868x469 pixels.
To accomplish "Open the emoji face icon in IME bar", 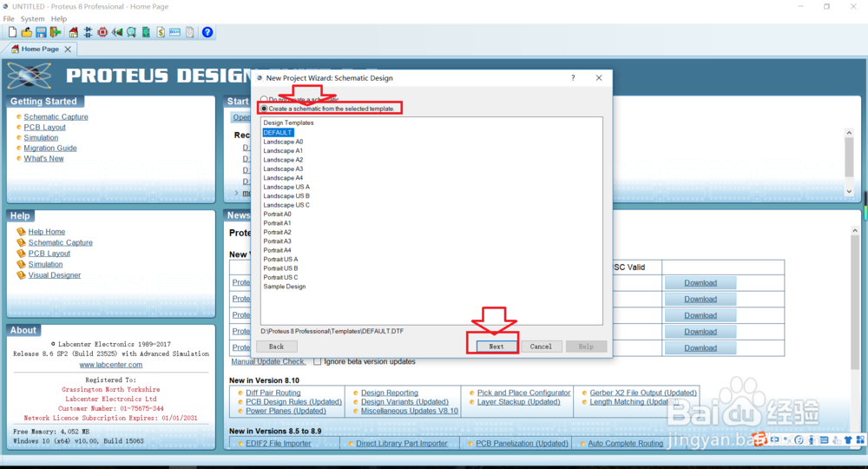I will [x=799, y=439].
